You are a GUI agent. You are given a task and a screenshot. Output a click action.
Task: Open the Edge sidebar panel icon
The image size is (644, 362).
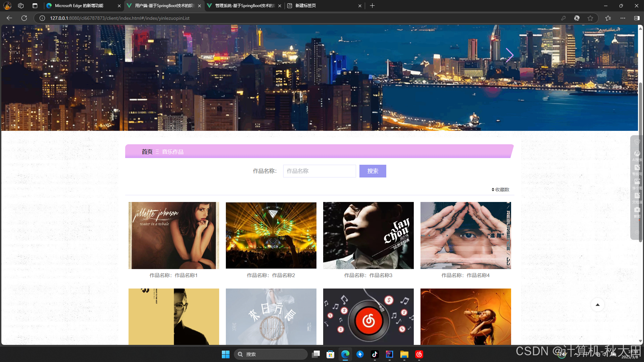pos(637,18)
